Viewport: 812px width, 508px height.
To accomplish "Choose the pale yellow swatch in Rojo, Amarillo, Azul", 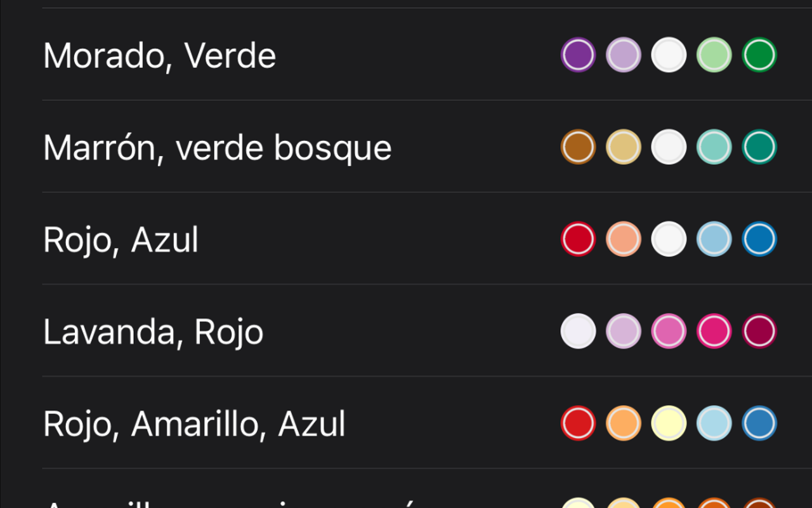I will pos(669,423).
